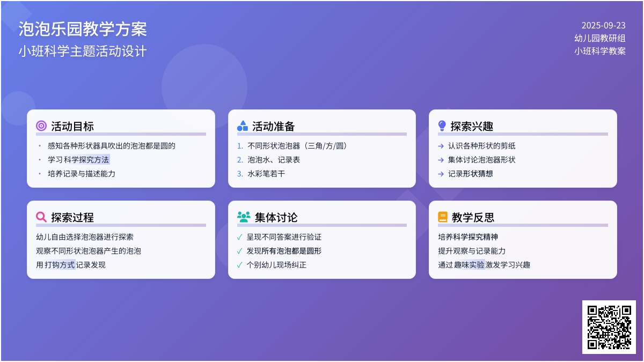Click the date 2025-09-23

pos(603,25)
